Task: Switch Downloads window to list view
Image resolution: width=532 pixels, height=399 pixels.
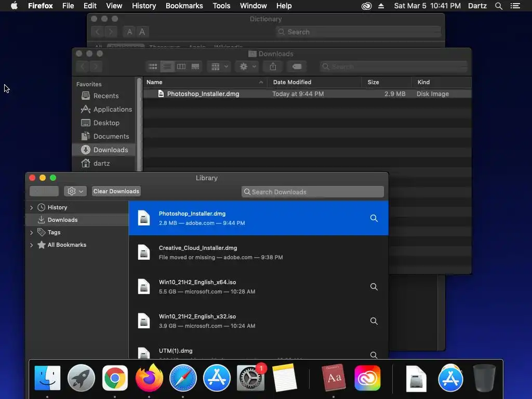Action: pyautogui.click(x=167, y=66)
